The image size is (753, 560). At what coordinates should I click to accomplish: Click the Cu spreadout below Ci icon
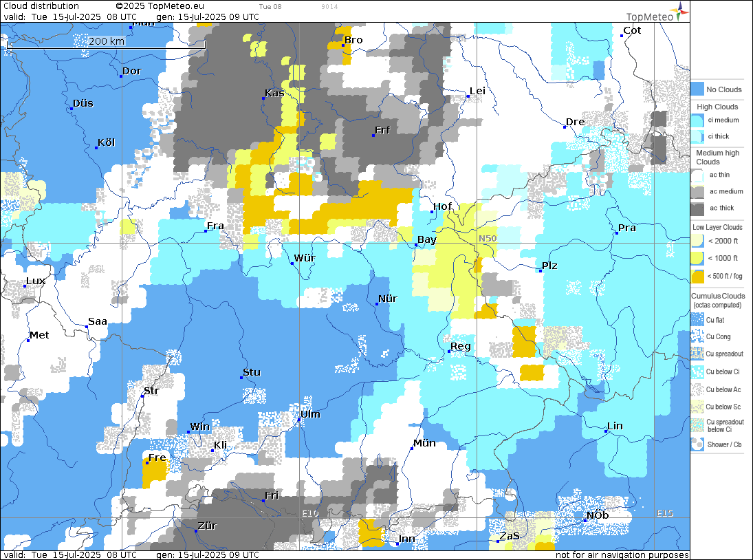[697, 426]
